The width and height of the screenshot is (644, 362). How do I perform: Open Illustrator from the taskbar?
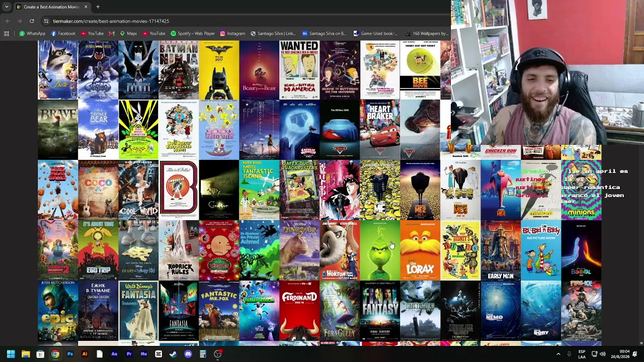pyautogui.click(x=85, y=354)
